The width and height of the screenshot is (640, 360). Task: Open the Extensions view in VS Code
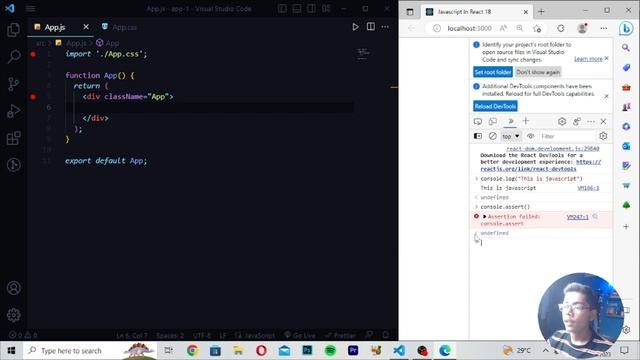13,138
